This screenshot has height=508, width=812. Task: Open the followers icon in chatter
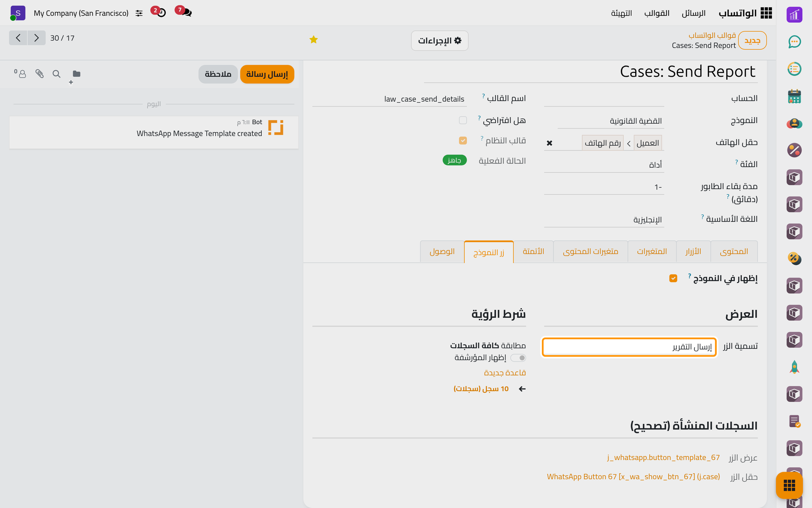pos(20,74)
